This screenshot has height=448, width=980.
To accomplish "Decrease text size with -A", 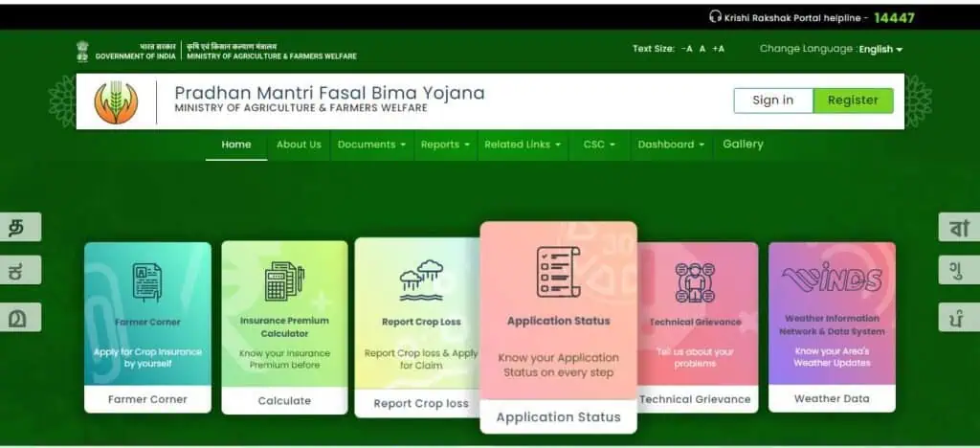I will pyautogui.click(x=687, y=49).
